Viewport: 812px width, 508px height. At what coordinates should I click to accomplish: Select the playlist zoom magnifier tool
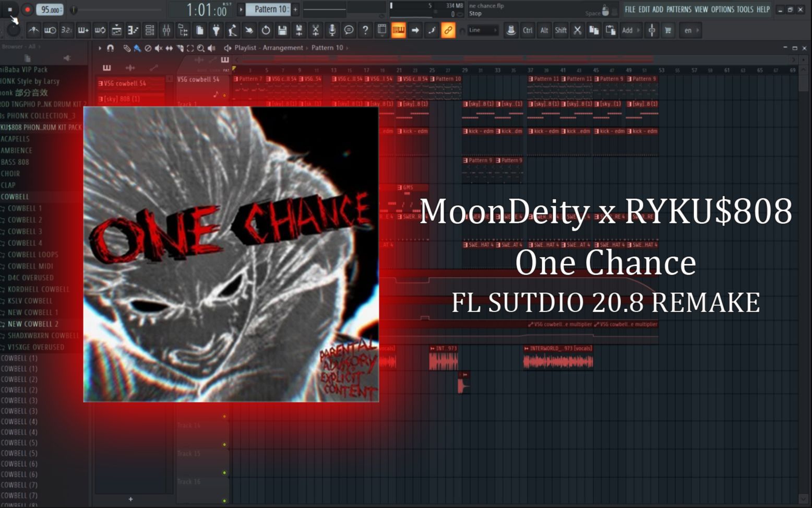(x=200, y=48)
